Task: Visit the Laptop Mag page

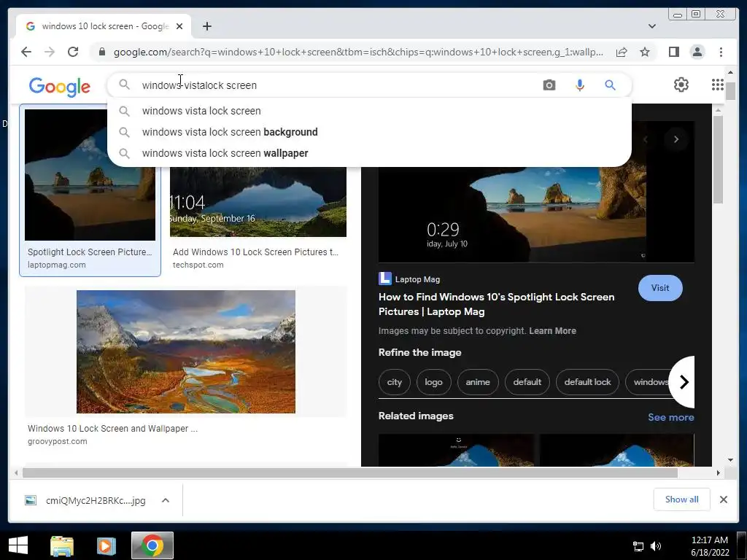Action: (x=659, y=287)
